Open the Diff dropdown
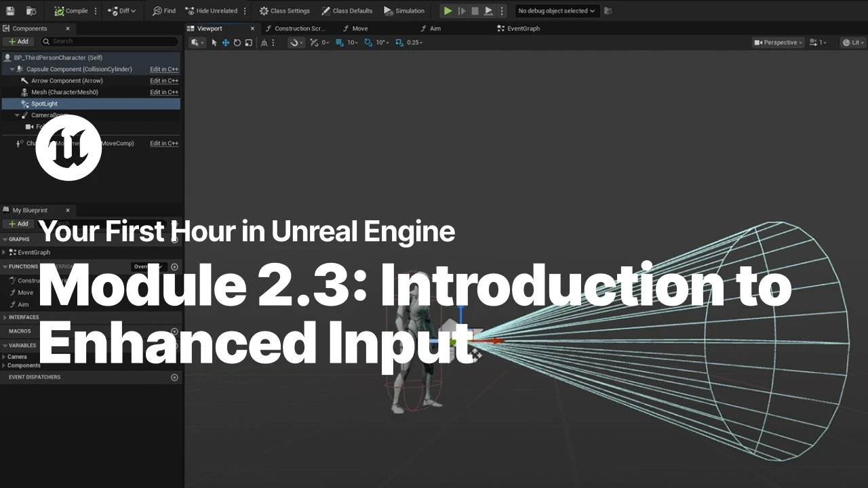Screen dimensions: 868x488 pos(122,11)
